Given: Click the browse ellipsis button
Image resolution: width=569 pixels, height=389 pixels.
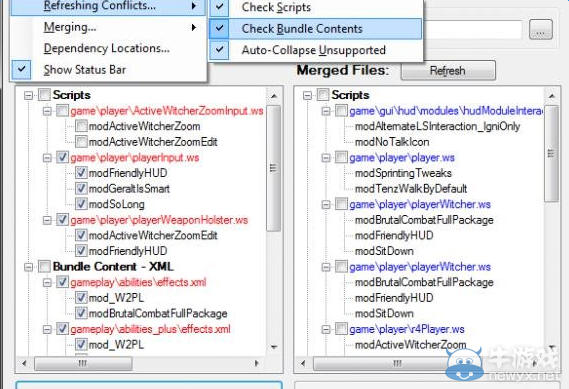Looking at the screenshot, I should [x=540, y=29].
